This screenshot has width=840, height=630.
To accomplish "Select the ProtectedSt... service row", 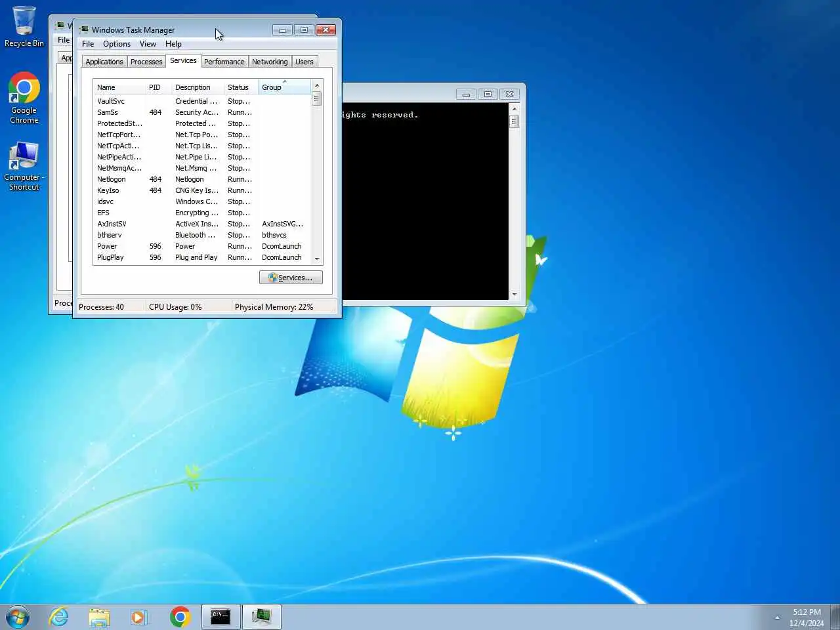I will (202, 123).
